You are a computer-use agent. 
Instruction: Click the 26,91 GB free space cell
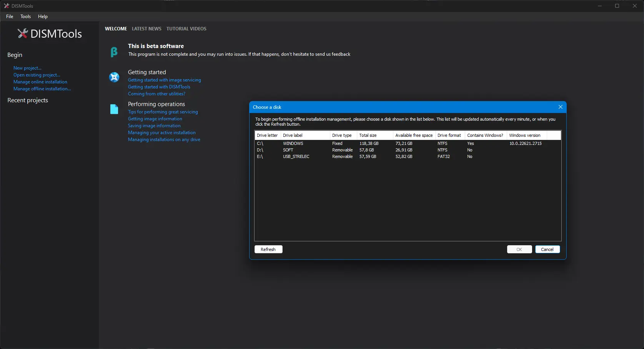point(404,150)
